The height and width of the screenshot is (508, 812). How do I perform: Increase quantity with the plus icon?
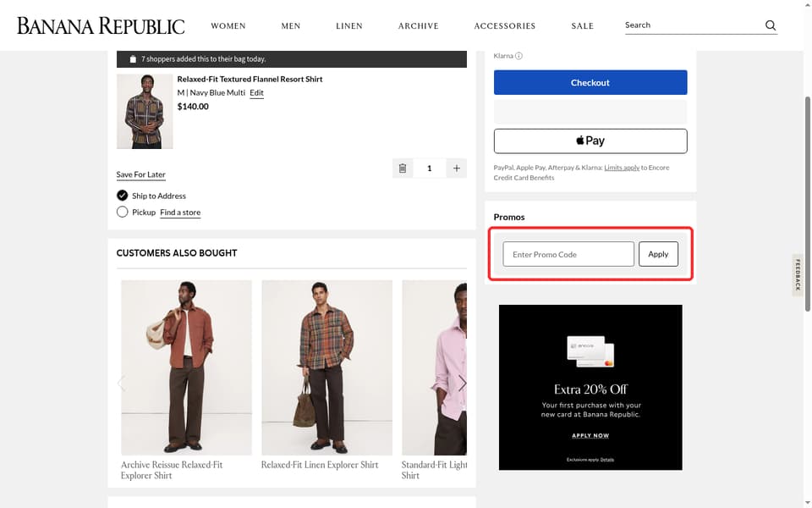456,168
